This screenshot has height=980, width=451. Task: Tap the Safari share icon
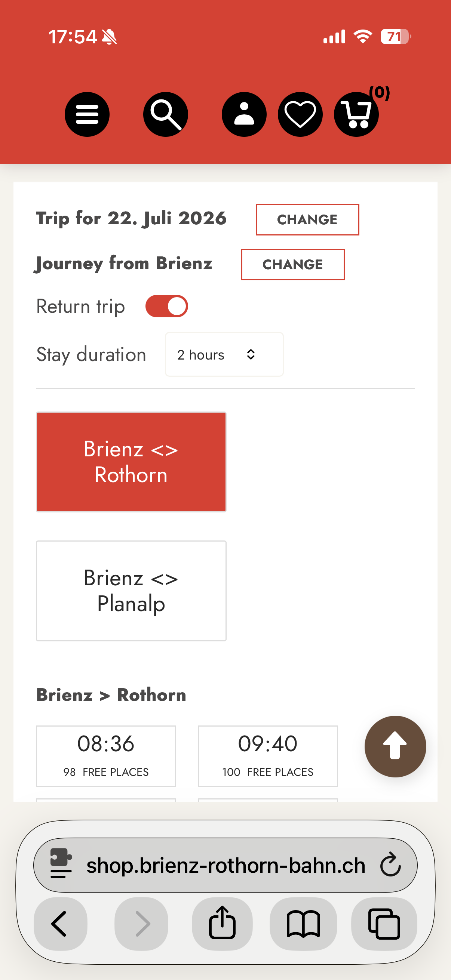click(x=222, y=923)
